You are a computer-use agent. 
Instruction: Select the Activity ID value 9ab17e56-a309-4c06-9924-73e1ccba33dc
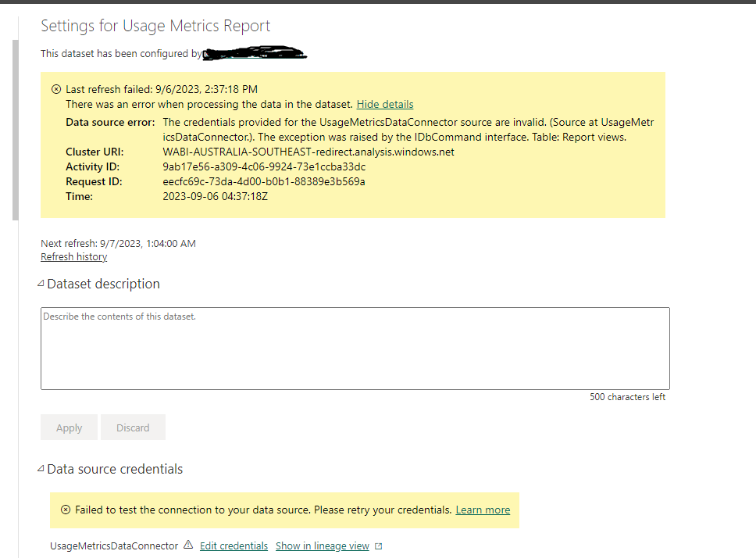(264, 167)
